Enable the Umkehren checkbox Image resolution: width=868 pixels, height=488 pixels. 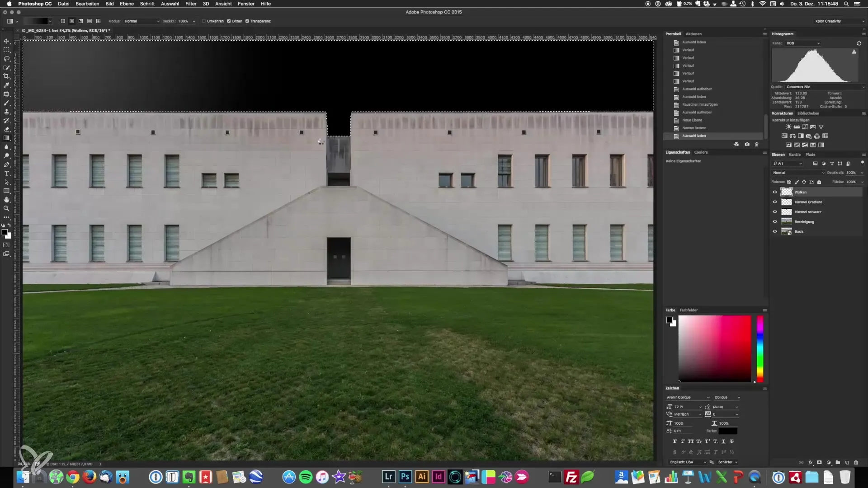click(x=204, y=21)
